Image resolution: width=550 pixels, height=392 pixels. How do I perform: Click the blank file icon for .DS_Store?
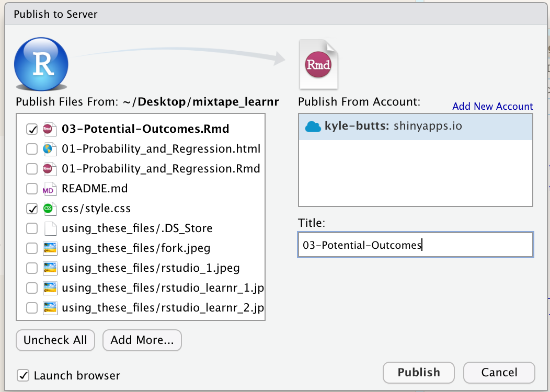(50, 228)
